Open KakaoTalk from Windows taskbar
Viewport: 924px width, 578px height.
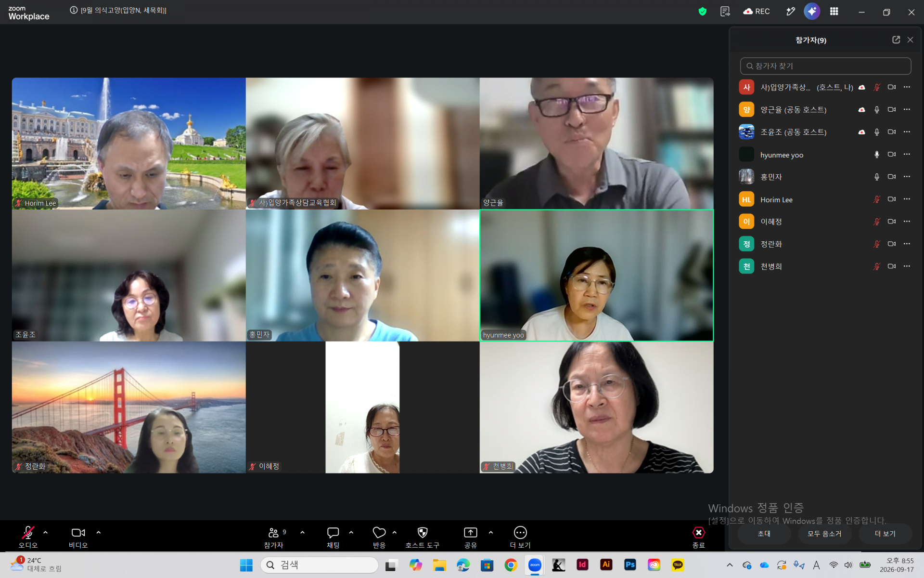pyautogui.click(x=678, y=565)
